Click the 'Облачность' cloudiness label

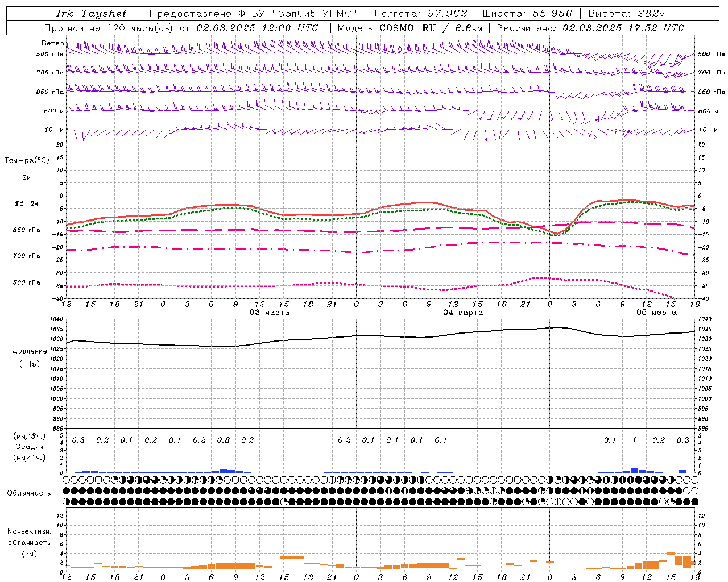tap(29, 493)
